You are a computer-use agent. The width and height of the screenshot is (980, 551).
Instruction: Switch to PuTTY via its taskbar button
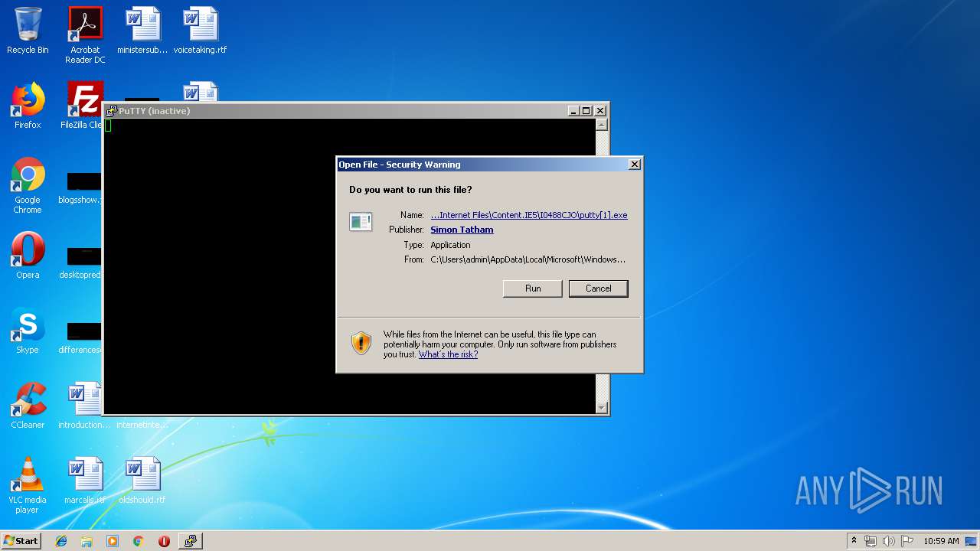[190, 541]
